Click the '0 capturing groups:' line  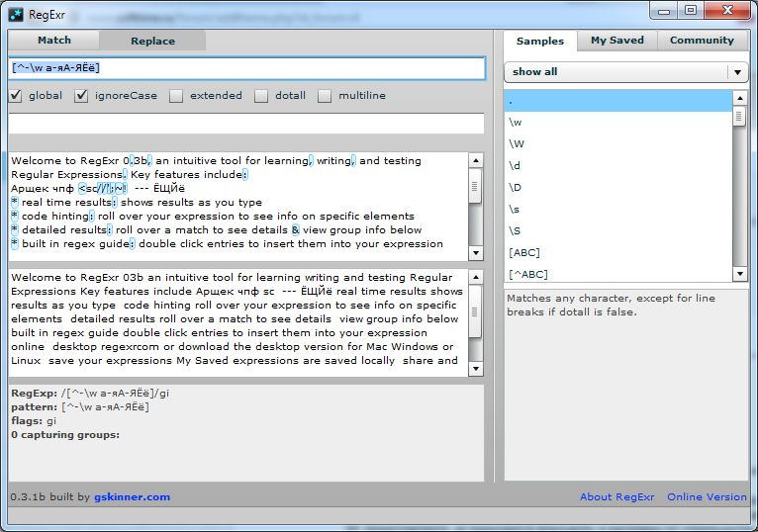(x=64, y=435)
